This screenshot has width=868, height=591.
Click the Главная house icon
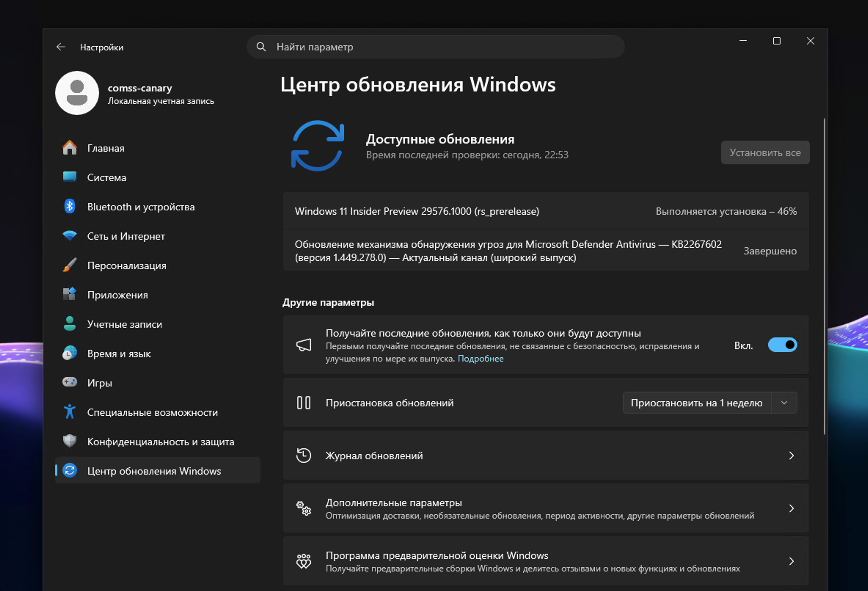pos(70,148)
